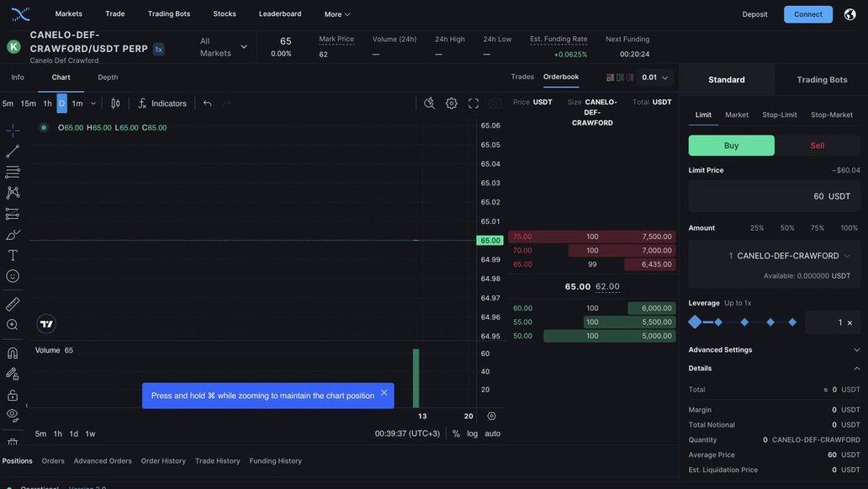Open the candlestick chart style selector
This screenshot has width=868, height=489.
click(115, 104)
